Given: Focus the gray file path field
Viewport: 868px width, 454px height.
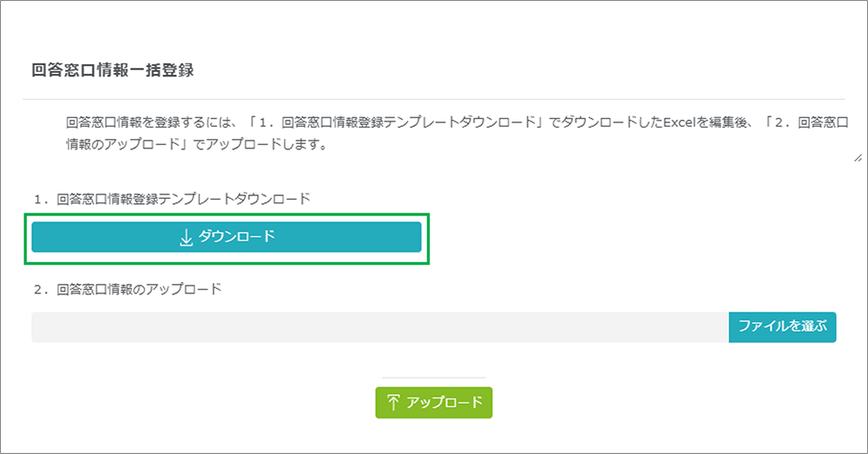Looking at the screenshot, I should coord(380,327).
